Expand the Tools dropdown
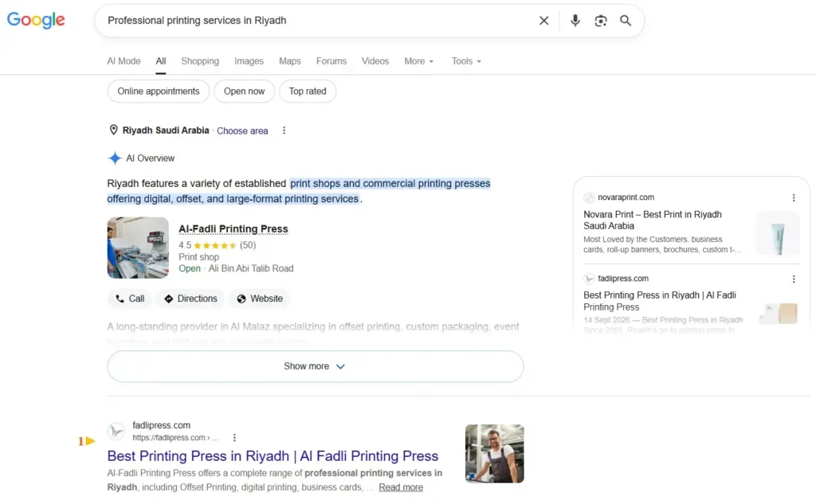 (x=466, y=61)
